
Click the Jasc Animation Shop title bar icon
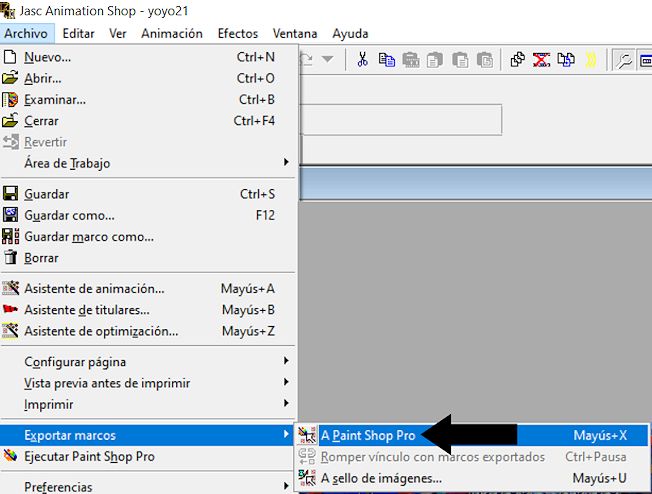8,10
